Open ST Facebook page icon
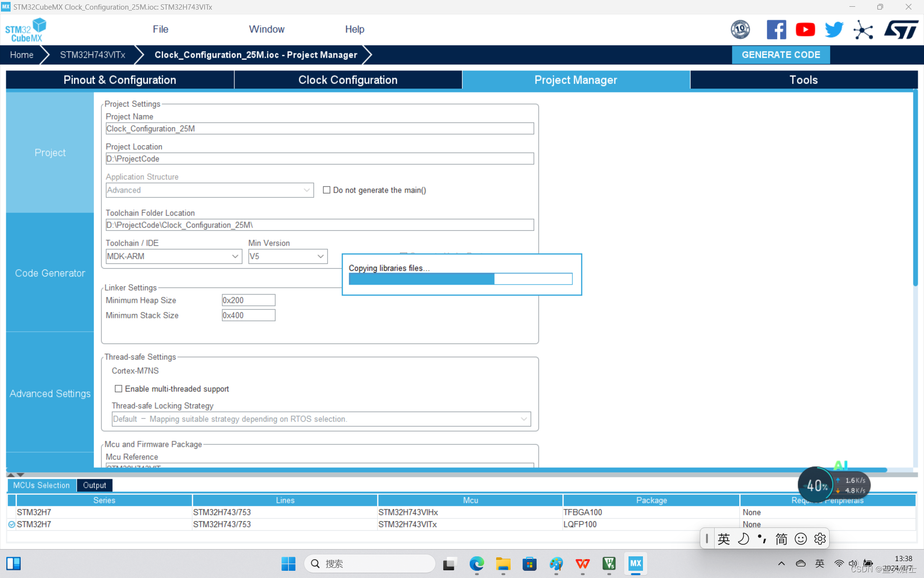This screenshot has height=578, width=924. point(776,30)
